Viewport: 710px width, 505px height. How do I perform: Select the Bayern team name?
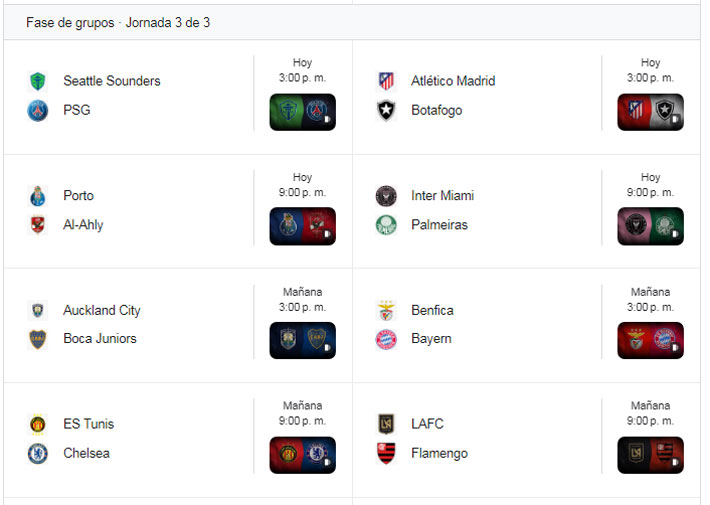click(x=431, y=339)
